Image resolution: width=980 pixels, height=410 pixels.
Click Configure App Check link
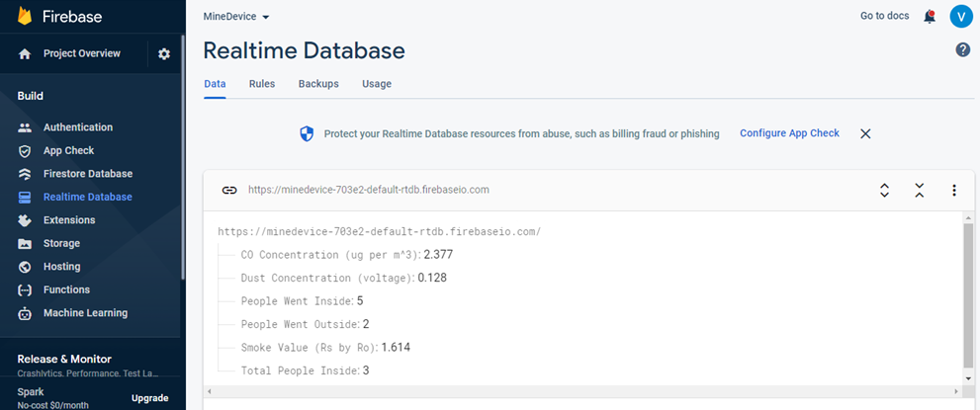(789, 133)
